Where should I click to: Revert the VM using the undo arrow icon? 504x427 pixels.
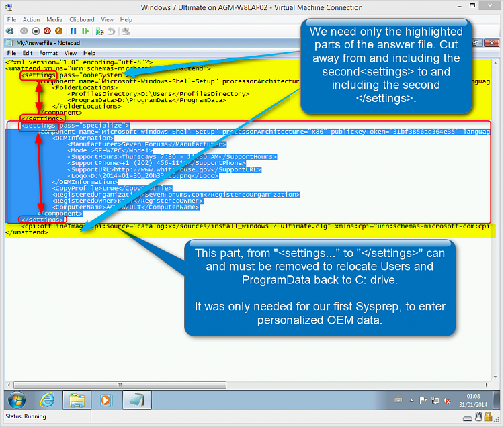pos(111,31)
